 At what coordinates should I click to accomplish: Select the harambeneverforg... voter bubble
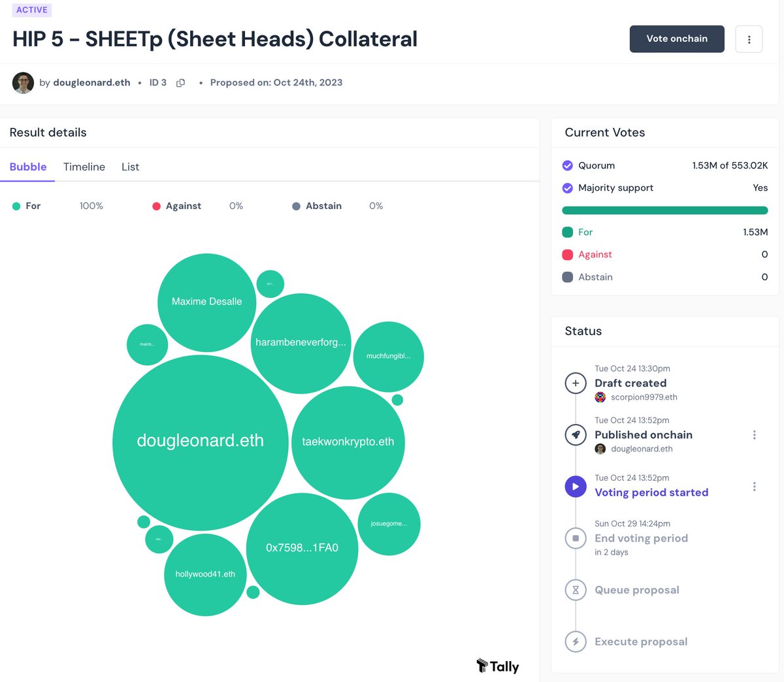click(x=301, y=343)
